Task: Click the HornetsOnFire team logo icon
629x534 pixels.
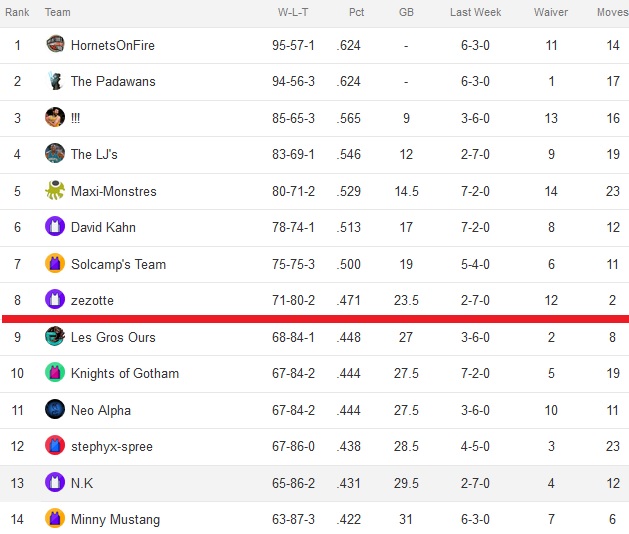Action: 55,44
